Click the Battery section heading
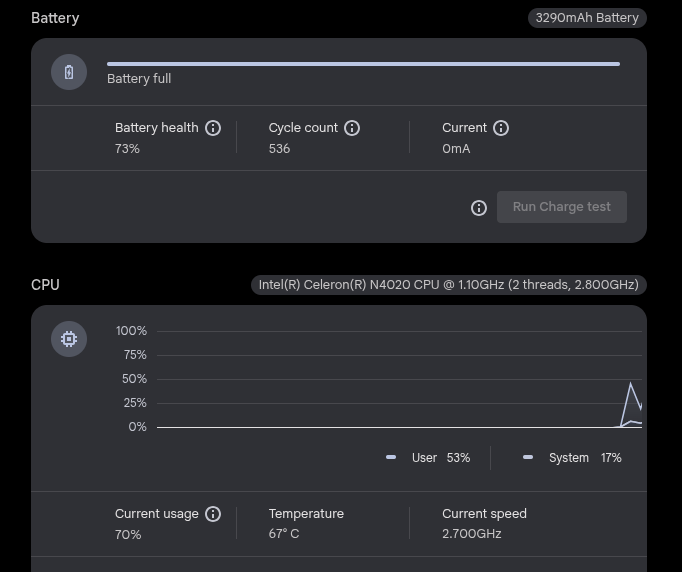This screenshot has width=682, height=572. 55,18
